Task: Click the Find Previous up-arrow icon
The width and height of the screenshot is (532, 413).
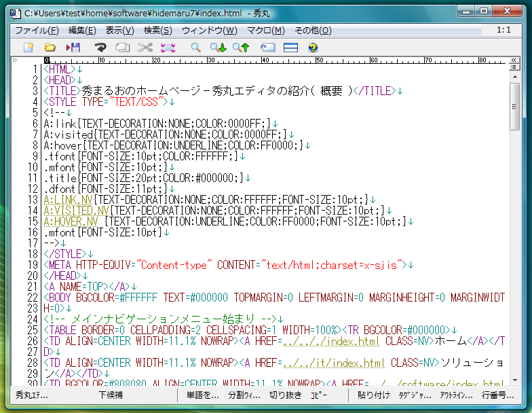Action: tap(241, 48)
